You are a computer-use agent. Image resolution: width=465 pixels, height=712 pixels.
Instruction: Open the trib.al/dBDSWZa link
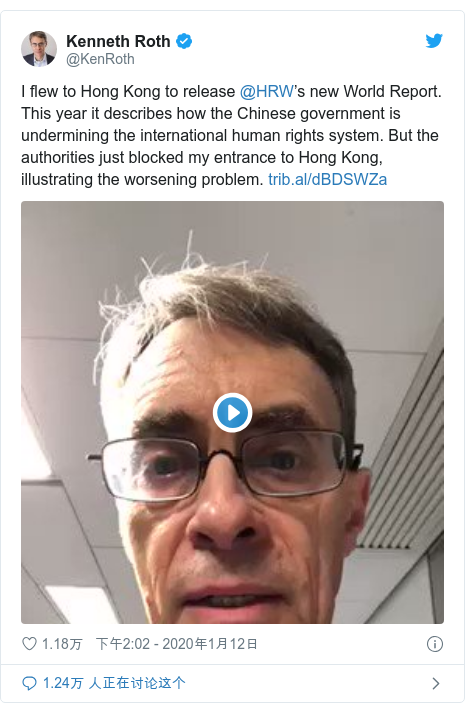(327, 179)
